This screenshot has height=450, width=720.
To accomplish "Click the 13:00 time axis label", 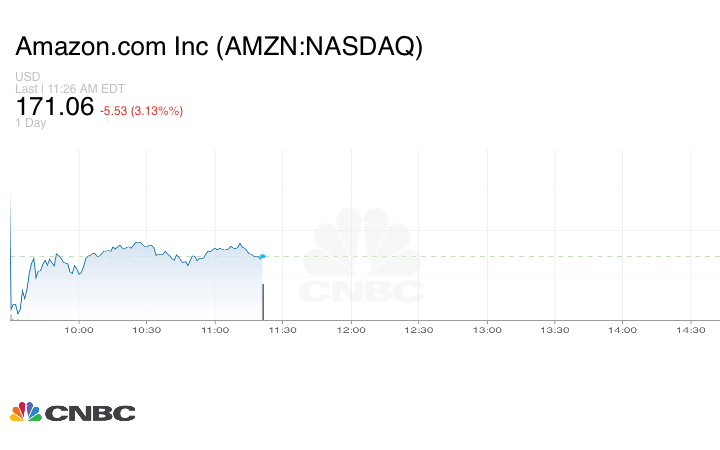I will [487, 330].
